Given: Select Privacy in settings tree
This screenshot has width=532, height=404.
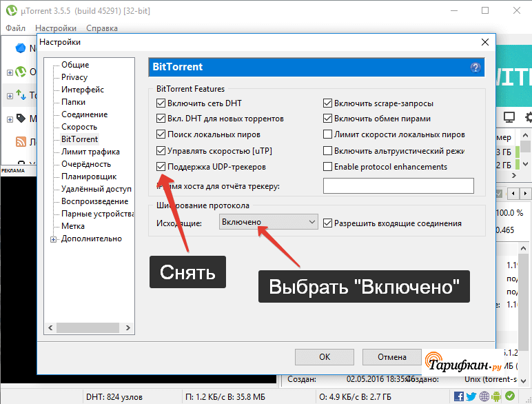Looking at the screenshot, I should pos(74,77).
